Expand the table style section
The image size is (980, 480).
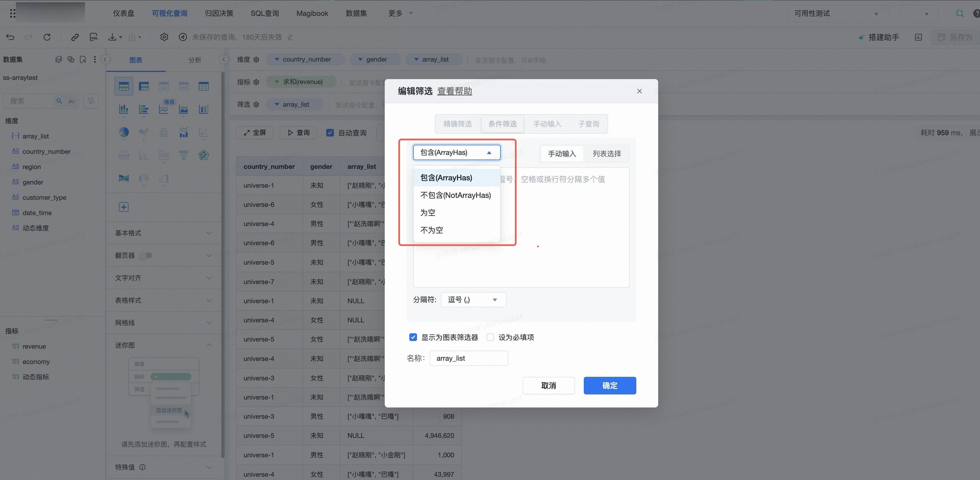click(x=164, y=300)
